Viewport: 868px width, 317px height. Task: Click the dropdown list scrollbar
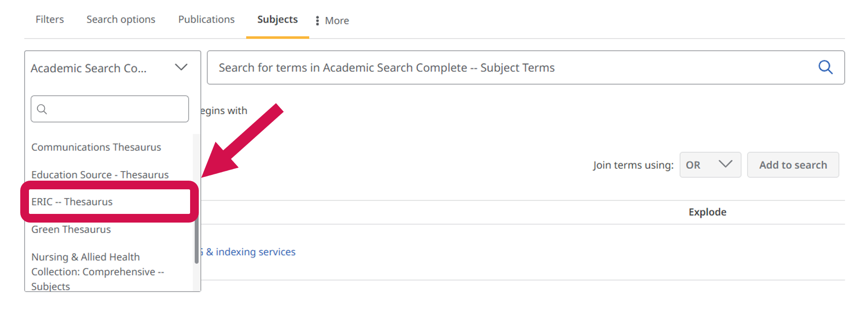[196, 241]
